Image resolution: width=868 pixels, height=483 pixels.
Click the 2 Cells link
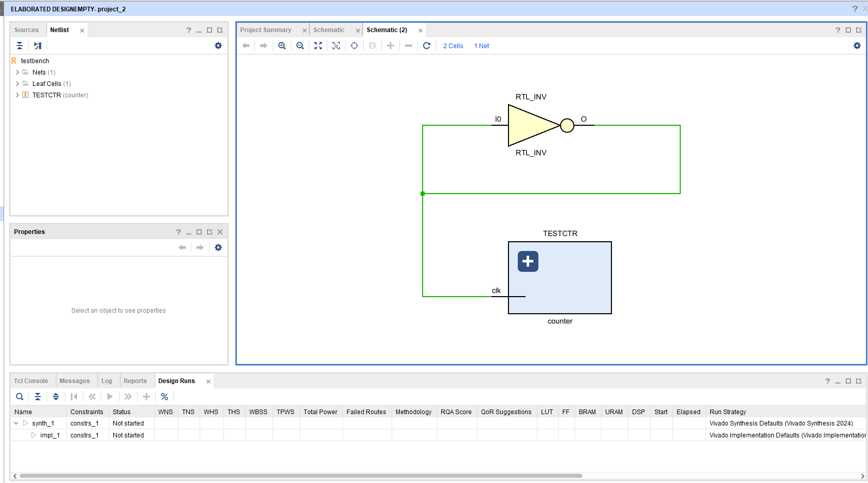coord(453,46)
